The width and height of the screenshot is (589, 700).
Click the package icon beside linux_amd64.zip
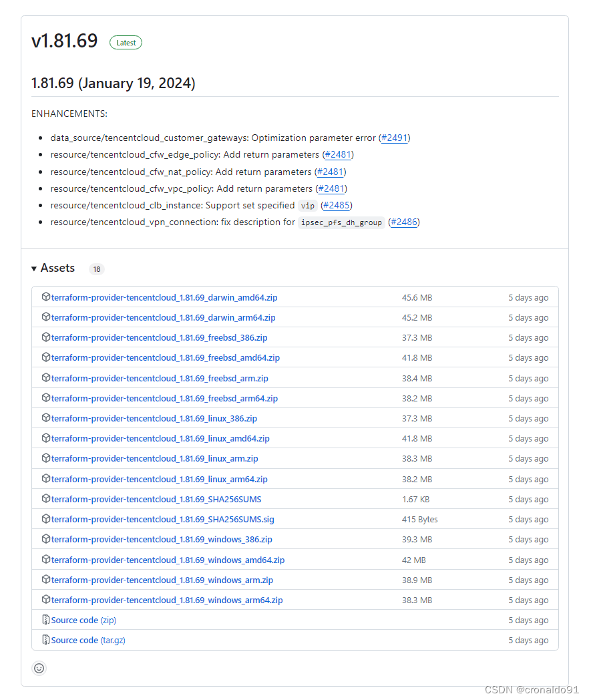pos(45,438)
